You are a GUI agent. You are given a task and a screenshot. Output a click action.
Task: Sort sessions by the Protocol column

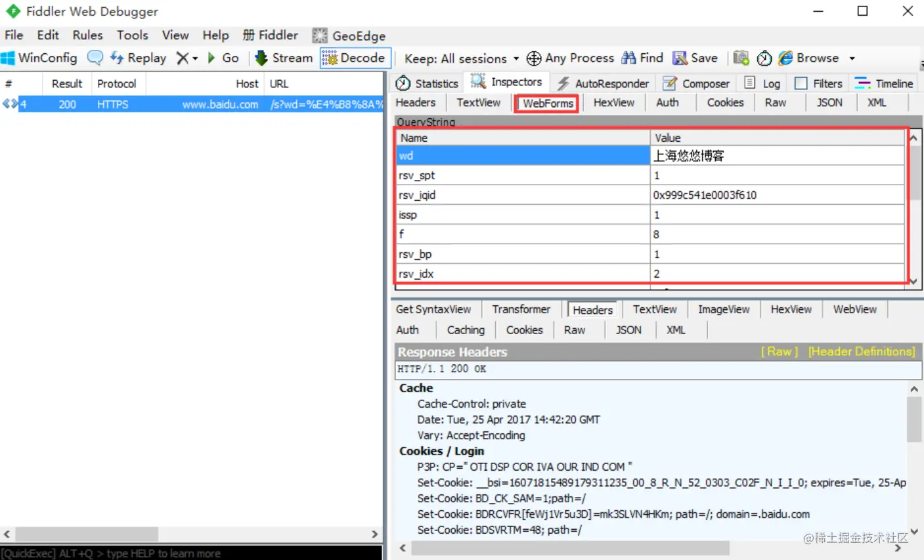click(x=117, y=83)
